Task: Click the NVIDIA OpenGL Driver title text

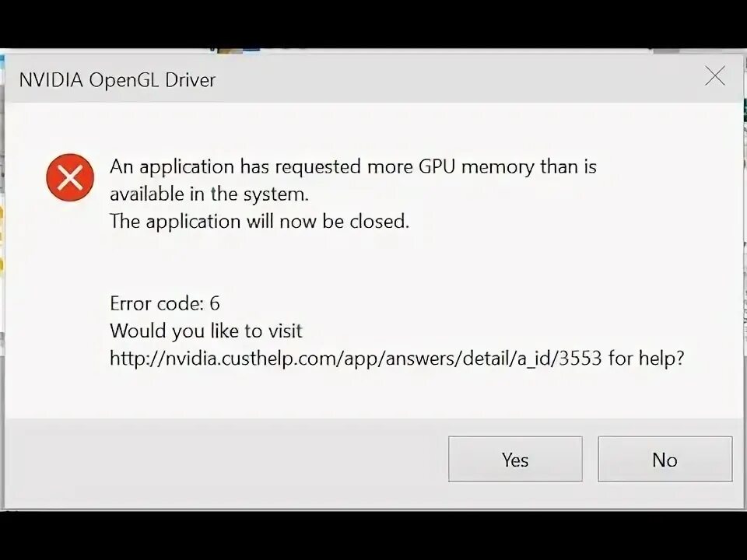Action: 117,80
